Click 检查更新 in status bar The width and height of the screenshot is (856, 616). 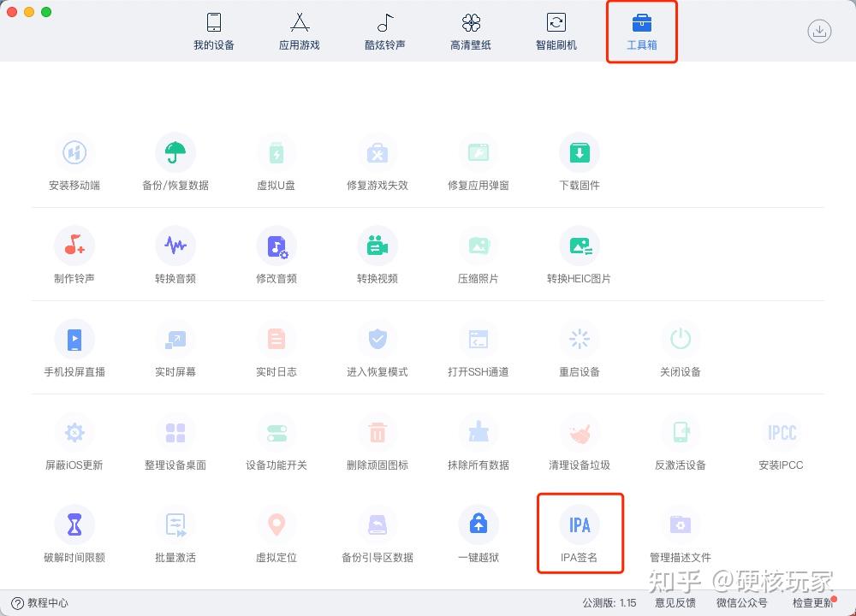(813, 603)
